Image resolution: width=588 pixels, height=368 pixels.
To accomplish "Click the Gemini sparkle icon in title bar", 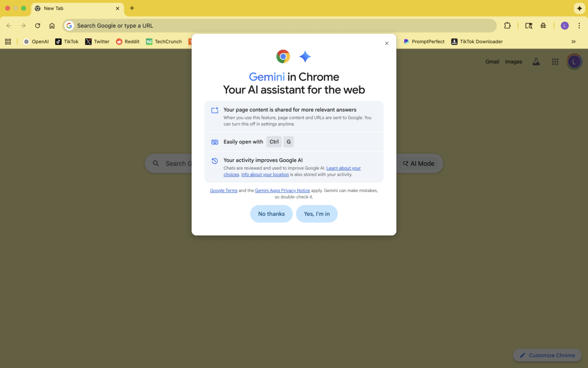I will (579, 8).
